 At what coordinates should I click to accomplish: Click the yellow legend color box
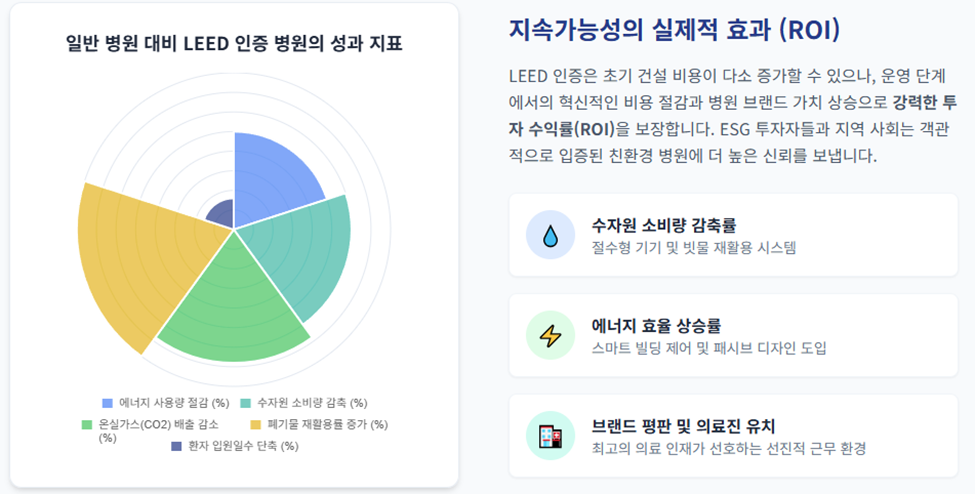[x=256, y=424]
